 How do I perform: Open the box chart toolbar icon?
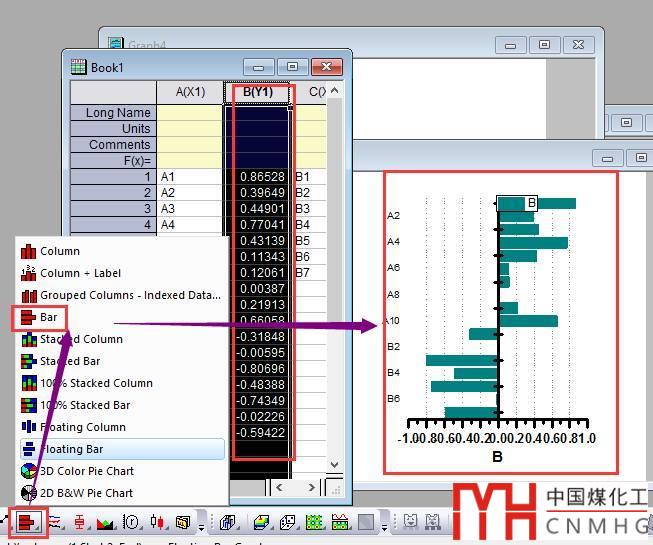79,522
